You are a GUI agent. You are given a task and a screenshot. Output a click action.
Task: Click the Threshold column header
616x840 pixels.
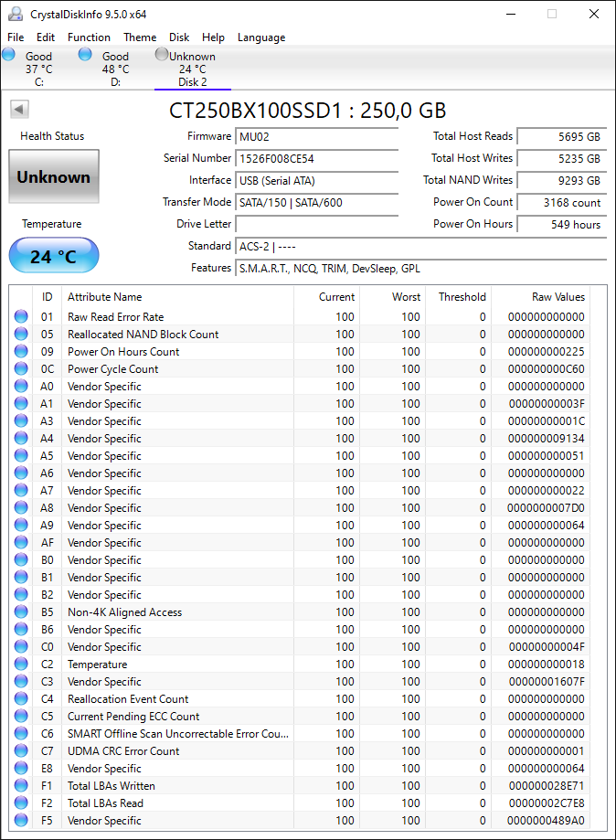click(x=458, y=297)
